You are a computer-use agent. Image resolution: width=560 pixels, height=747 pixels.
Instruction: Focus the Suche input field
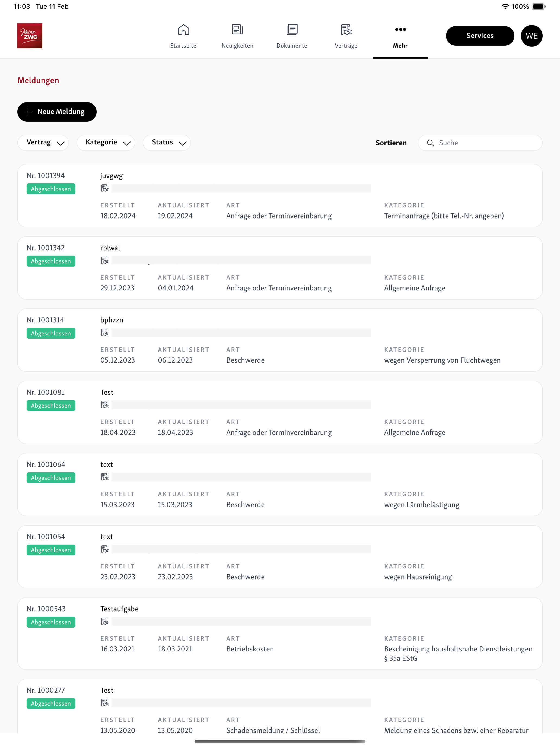point(480,143)
